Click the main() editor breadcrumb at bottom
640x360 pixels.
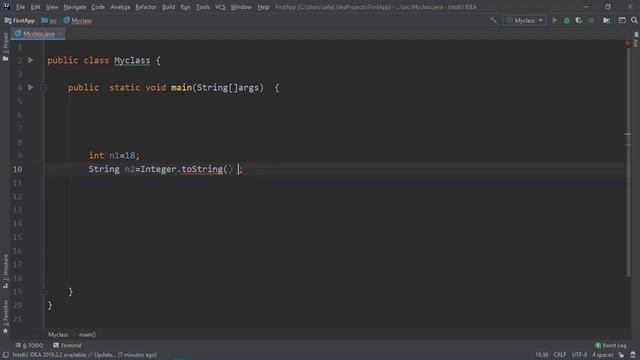click(87, 335)
